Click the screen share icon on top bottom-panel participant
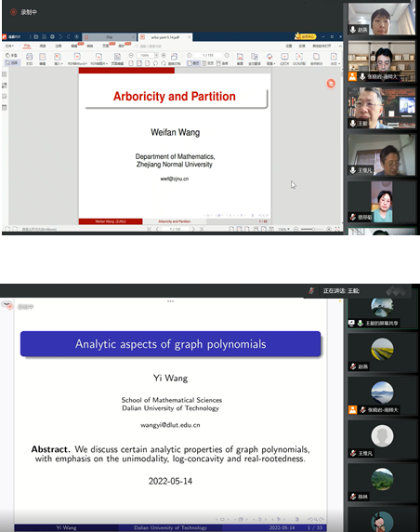 (351, 323)
